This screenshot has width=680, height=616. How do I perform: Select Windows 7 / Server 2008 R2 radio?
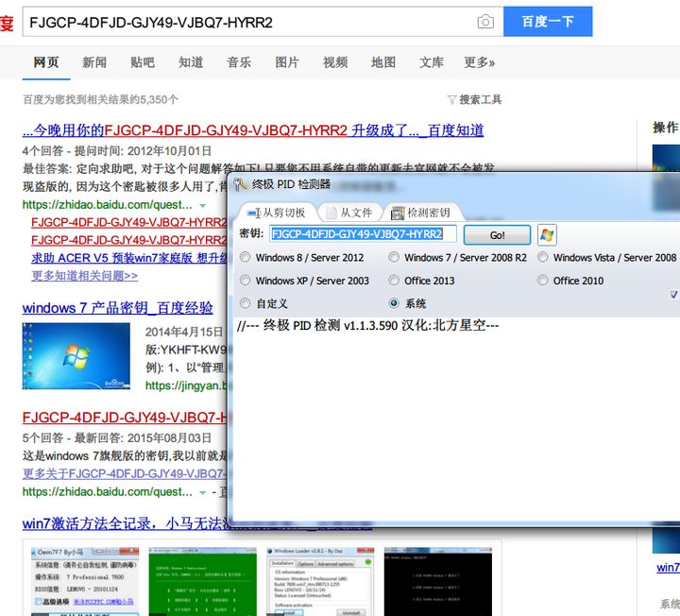394,257
